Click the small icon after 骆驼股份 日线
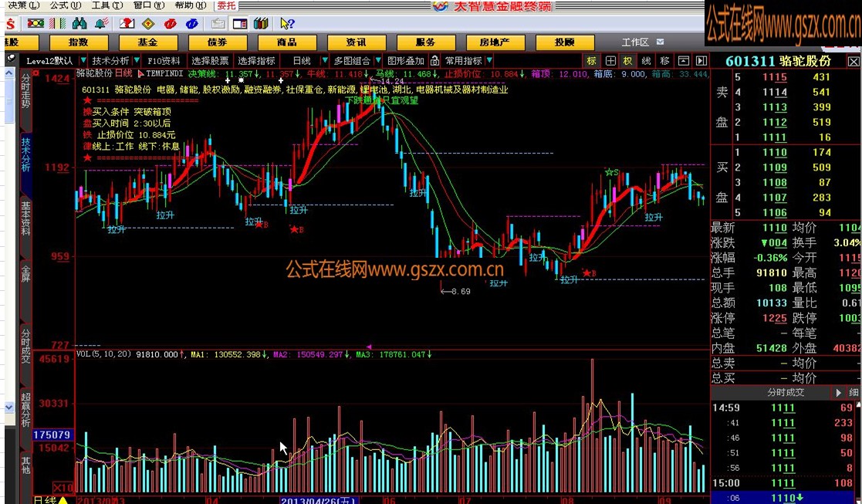This screenshot has height=504, width=862. pyautogui.click(x=140, y=73)
